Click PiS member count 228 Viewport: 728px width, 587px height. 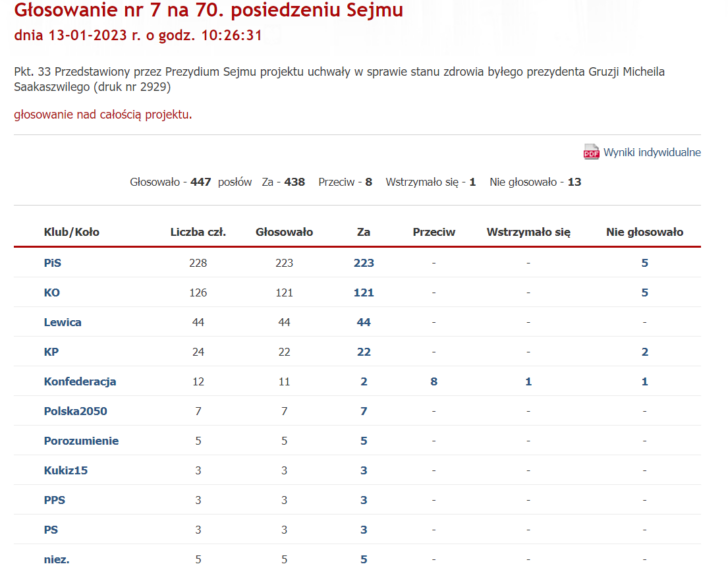pos(198,263)
